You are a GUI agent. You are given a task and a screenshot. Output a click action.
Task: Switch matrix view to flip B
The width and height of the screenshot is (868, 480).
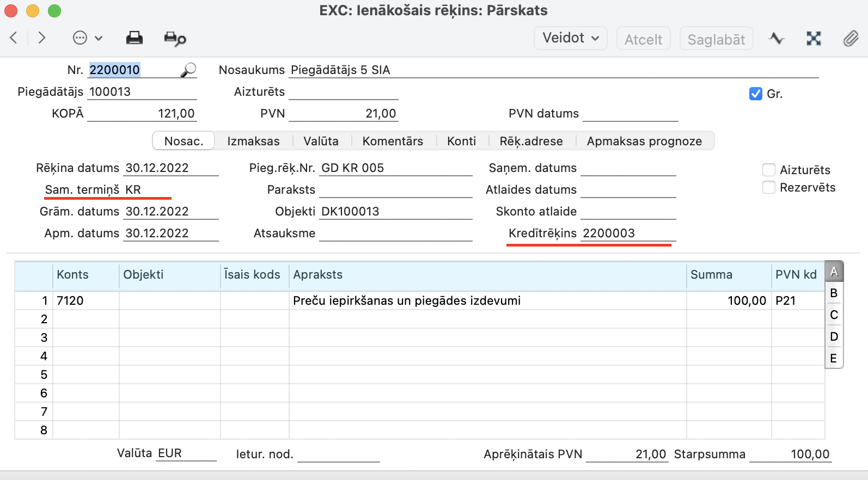(834, 293)
